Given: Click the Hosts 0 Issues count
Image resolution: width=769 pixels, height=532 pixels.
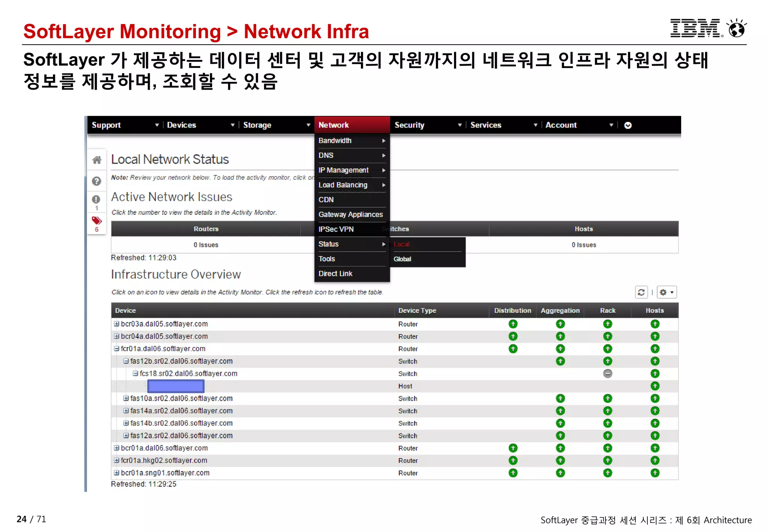Looking at the screenshot, I should pos(584,245).
